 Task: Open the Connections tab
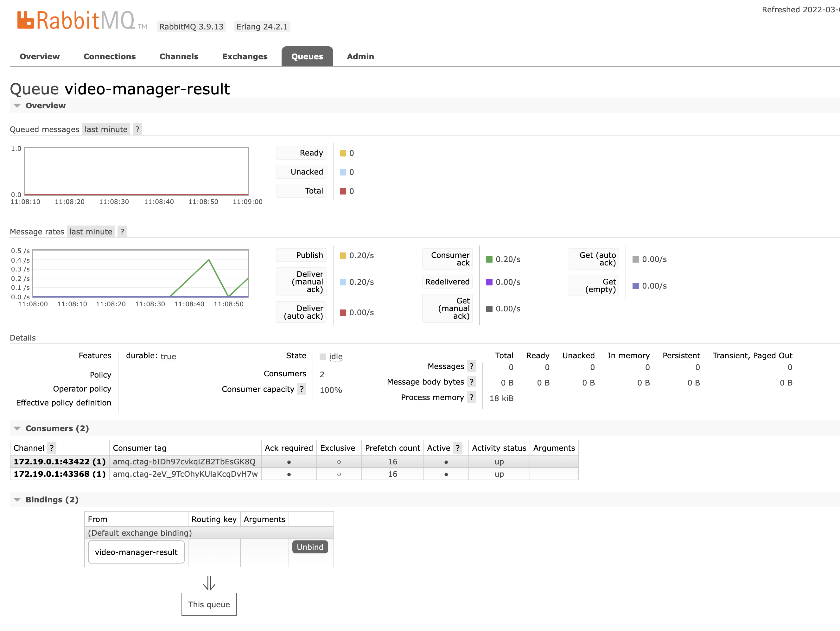tap(109, 57)
